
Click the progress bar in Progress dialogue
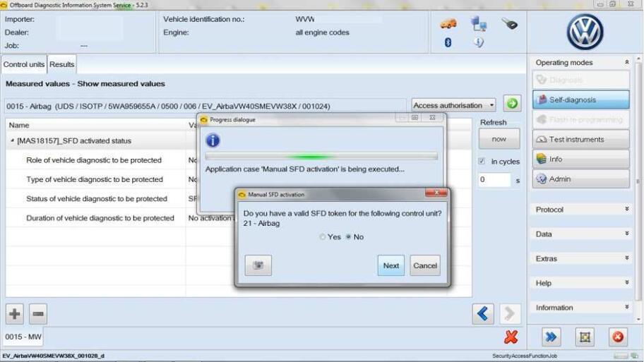point(321,157)
